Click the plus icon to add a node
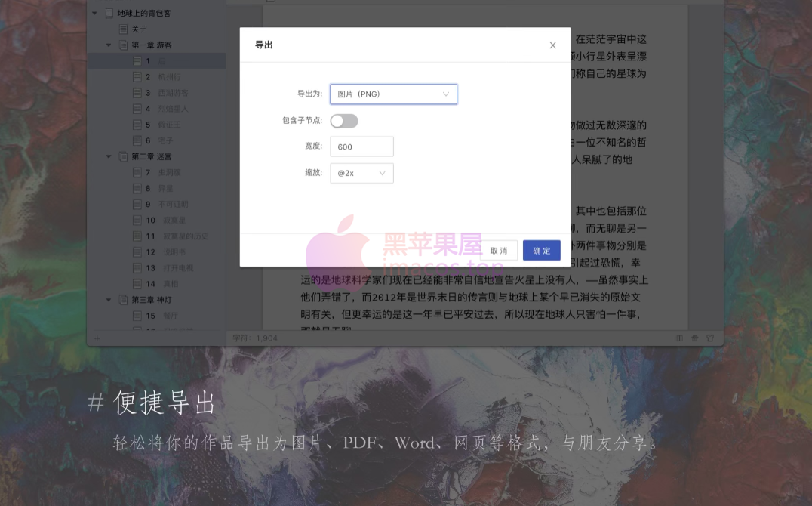This screenshot has height=506, width=812. tap(96, 338)
